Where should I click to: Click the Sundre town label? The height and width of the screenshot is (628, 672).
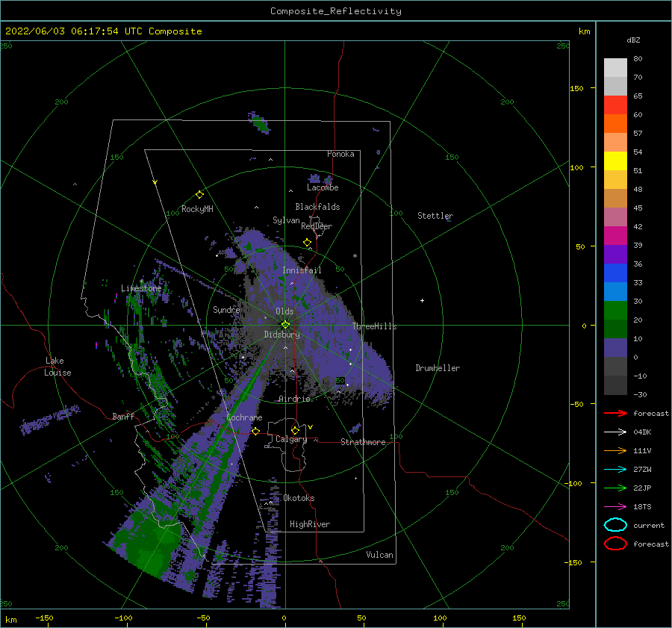tap(226, 309)
